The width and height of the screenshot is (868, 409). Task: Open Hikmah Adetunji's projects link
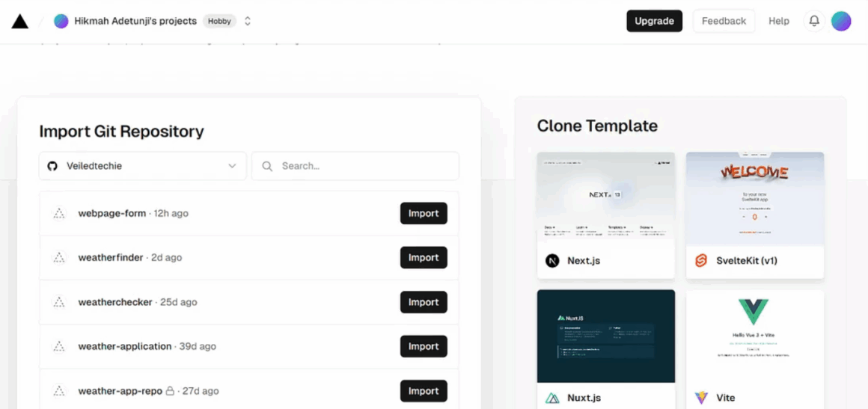[135, 21]
